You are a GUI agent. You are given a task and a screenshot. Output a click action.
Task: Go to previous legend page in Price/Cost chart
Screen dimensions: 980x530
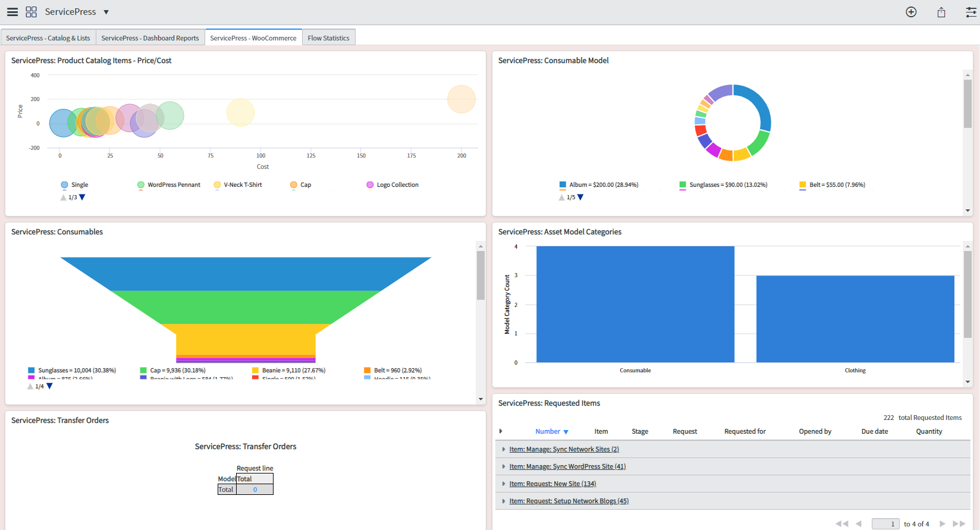64,197
